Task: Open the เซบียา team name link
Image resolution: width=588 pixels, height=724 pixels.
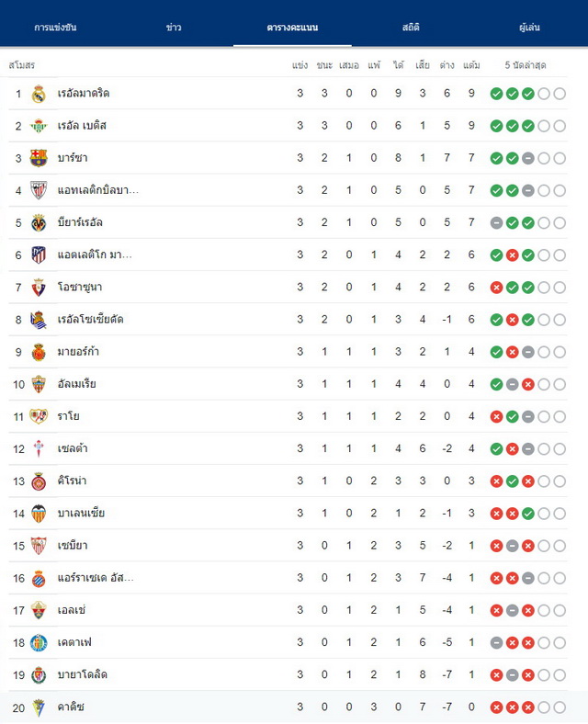Action: tap(73, 546)
